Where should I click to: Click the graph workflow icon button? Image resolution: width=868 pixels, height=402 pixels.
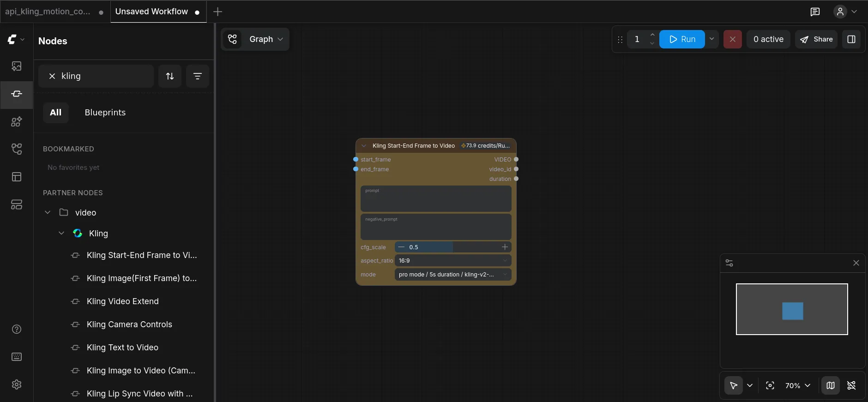[233, 39]
